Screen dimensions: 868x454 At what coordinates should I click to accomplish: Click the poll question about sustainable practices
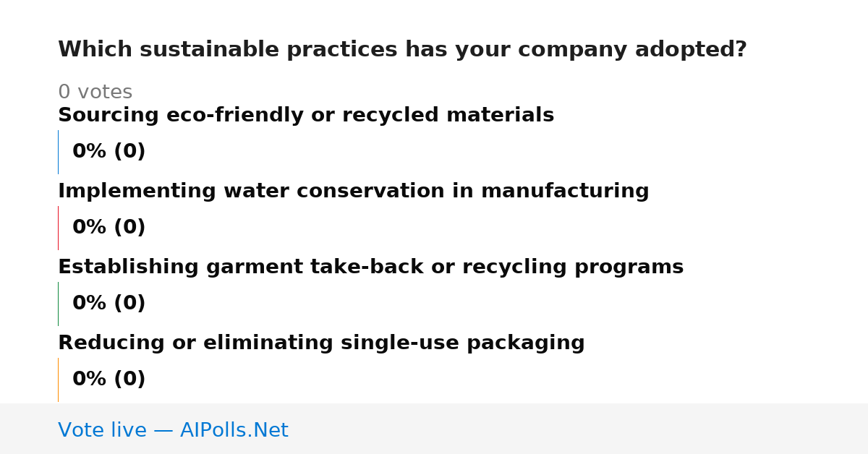coord(402,50)
